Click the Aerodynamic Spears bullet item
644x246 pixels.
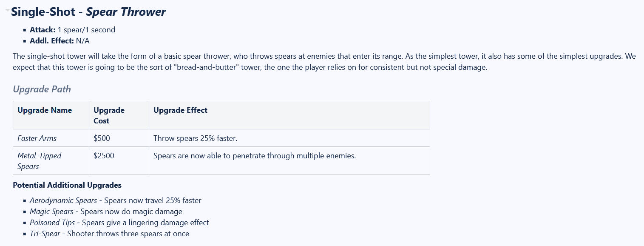(115, 200)
